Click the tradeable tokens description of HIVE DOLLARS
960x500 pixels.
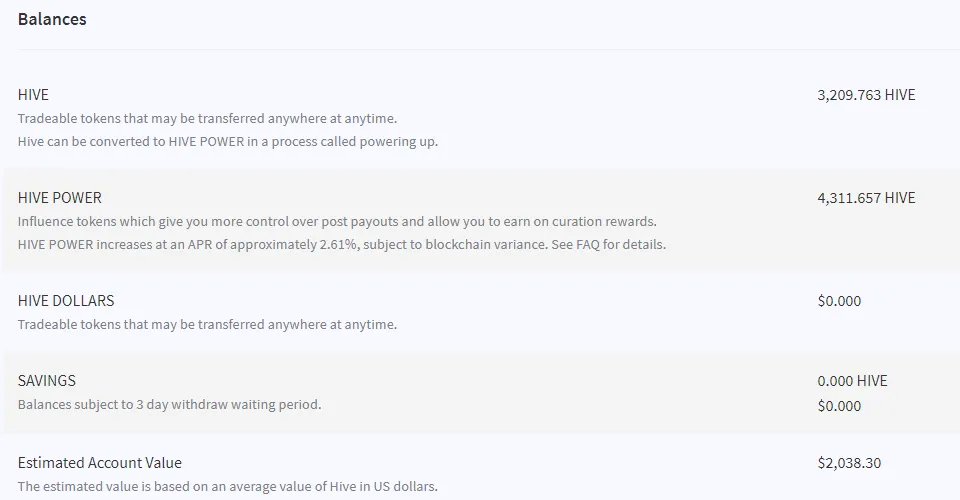coord(208,324)
